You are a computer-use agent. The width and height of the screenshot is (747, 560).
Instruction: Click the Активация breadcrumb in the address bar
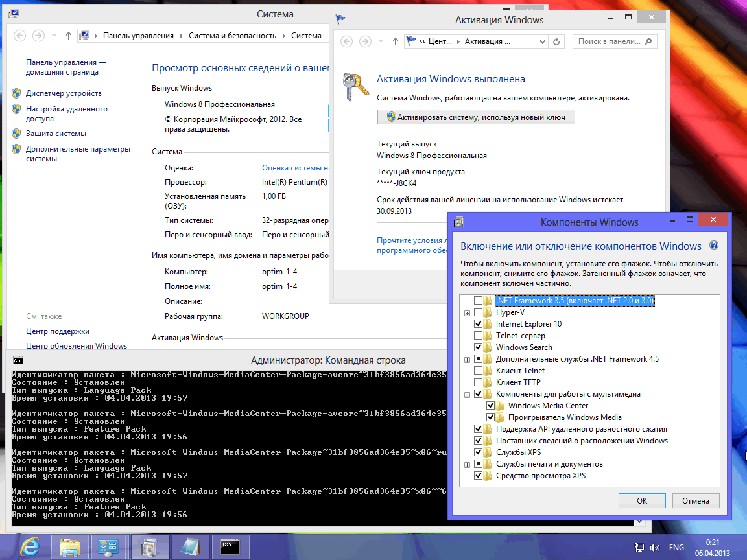[488, 41]
